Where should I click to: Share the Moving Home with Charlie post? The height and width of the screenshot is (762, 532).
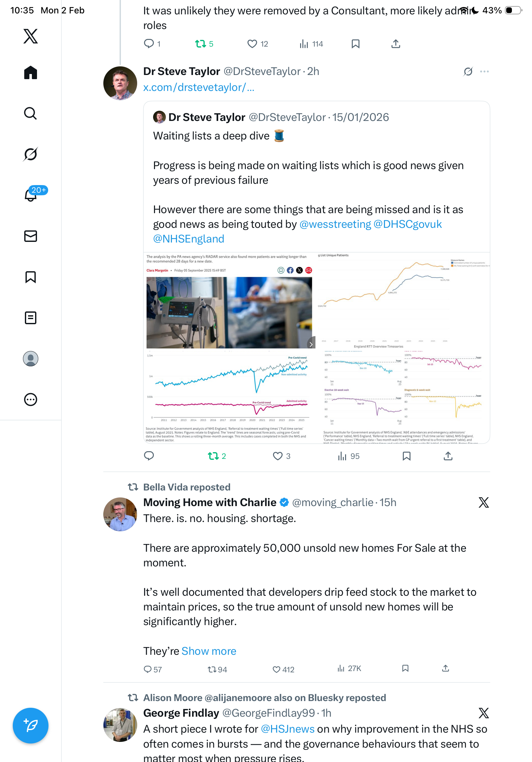point(446,669)
